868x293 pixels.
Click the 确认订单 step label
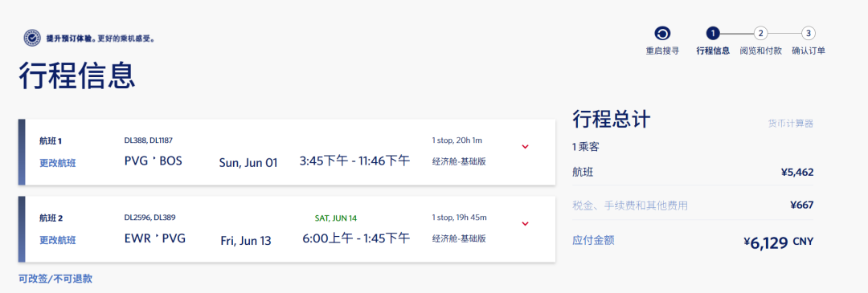coord(809,51)
